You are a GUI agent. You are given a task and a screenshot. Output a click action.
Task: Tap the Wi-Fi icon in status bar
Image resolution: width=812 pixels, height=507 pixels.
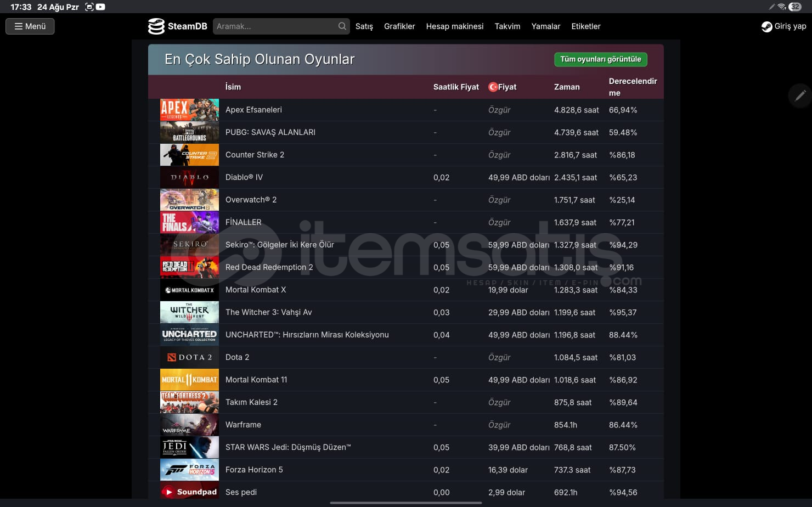[782, 7]
